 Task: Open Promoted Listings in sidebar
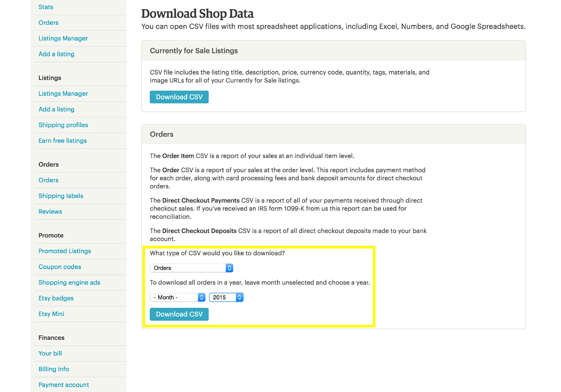click(64, 251)
